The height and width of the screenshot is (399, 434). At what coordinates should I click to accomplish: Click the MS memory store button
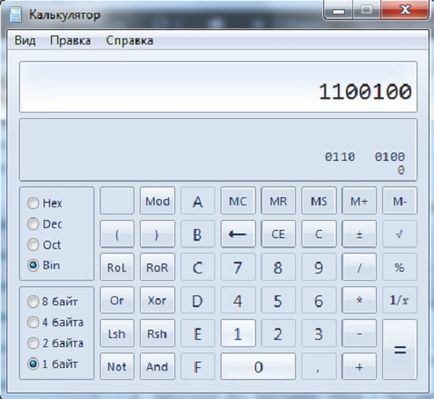[x=319, y=201]
